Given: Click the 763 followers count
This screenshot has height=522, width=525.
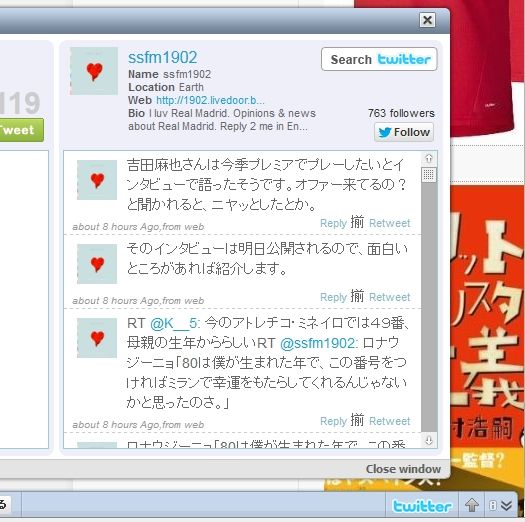Looking at the screenshot, I should 401,113.
